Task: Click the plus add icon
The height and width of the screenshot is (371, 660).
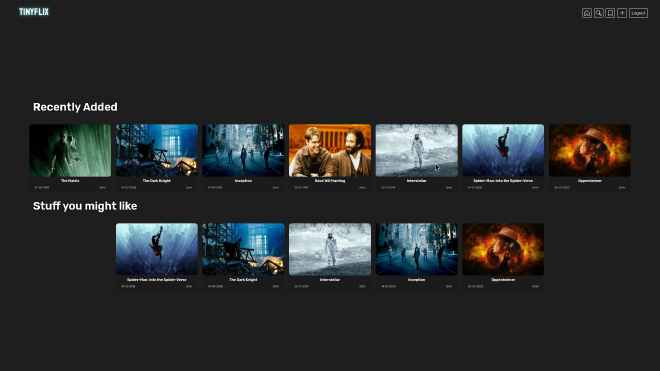Action: coord(622,13)
